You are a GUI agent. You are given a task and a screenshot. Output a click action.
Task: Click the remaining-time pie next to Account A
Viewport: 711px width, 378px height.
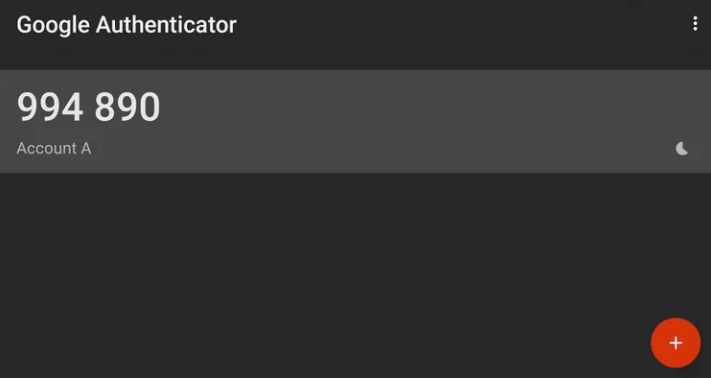(x=682, y=148)
